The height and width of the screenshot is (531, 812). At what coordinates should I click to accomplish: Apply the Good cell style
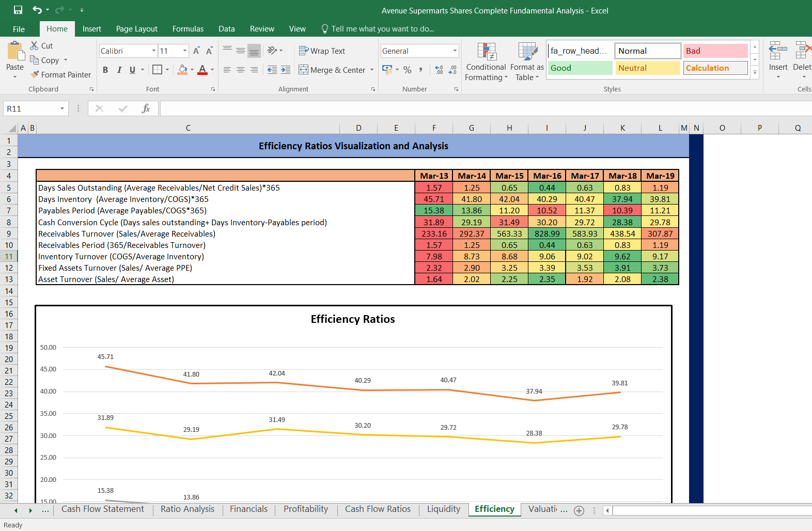click(580, 68)
